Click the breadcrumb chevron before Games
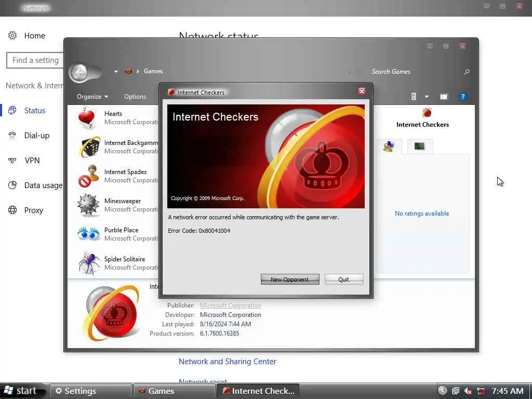Screen dimensions: 532x399 (138, 71)
